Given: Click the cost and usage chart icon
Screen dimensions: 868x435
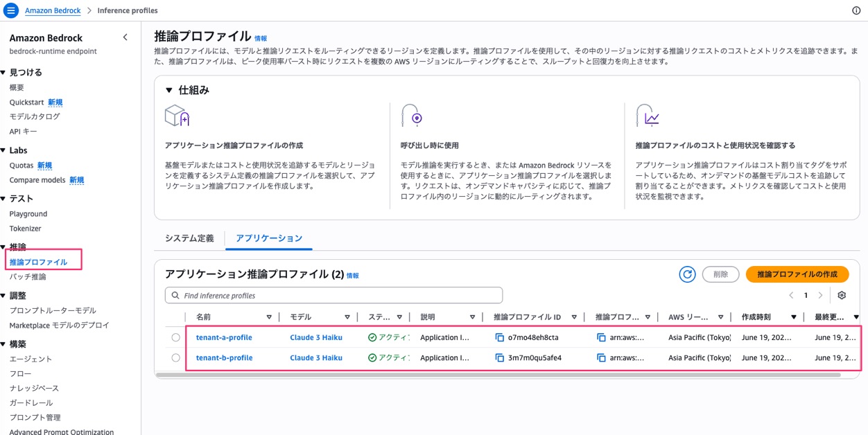Looking at the screenshot, I should click(x=648, y=116).
